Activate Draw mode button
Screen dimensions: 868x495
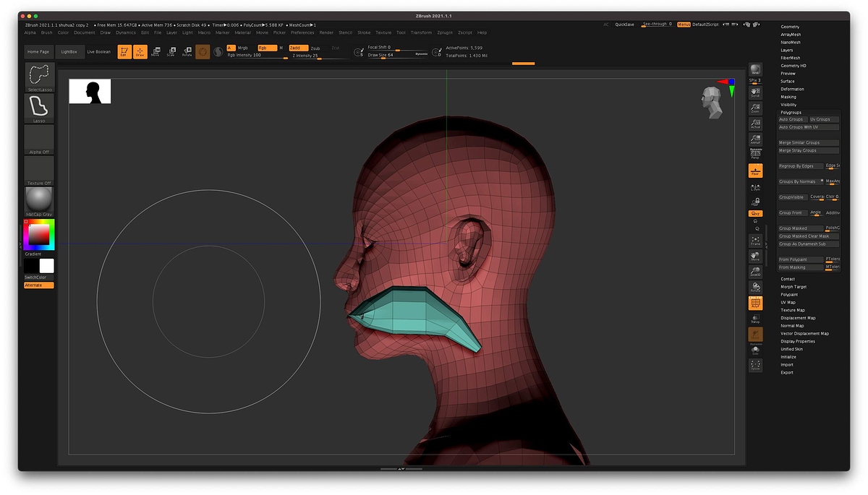[140, 52]
